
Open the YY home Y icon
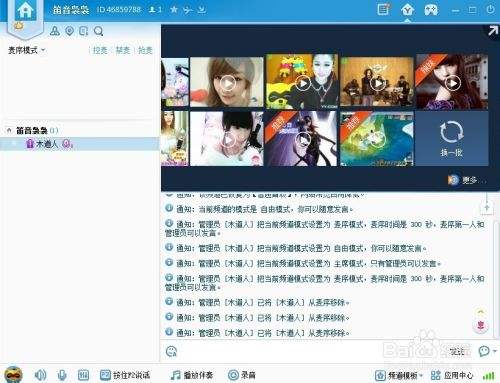(x=407, y=10)
